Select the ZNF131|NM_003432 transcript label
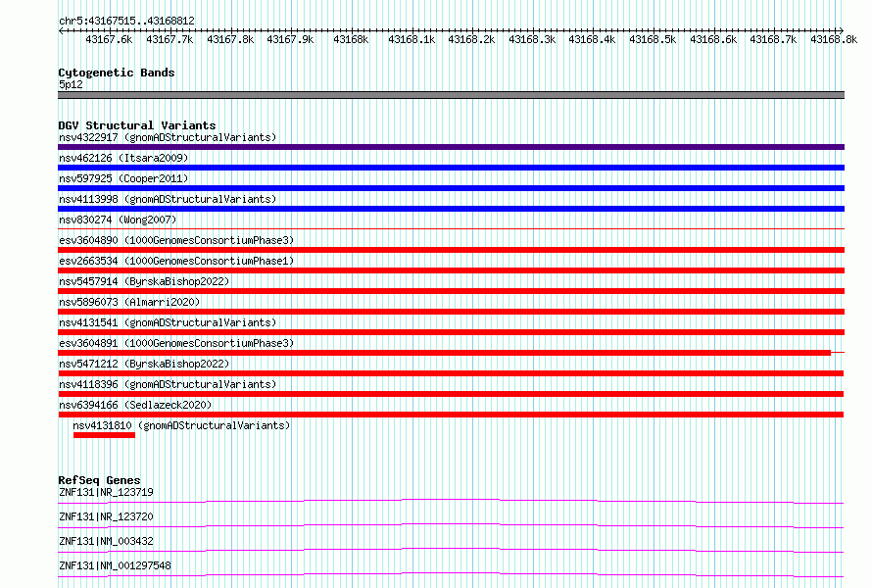 [106, 541]
